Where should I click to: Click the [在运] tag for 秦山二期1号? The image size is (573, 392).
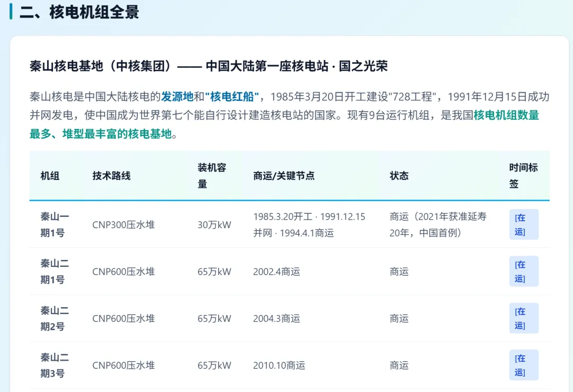pos(524,271)
